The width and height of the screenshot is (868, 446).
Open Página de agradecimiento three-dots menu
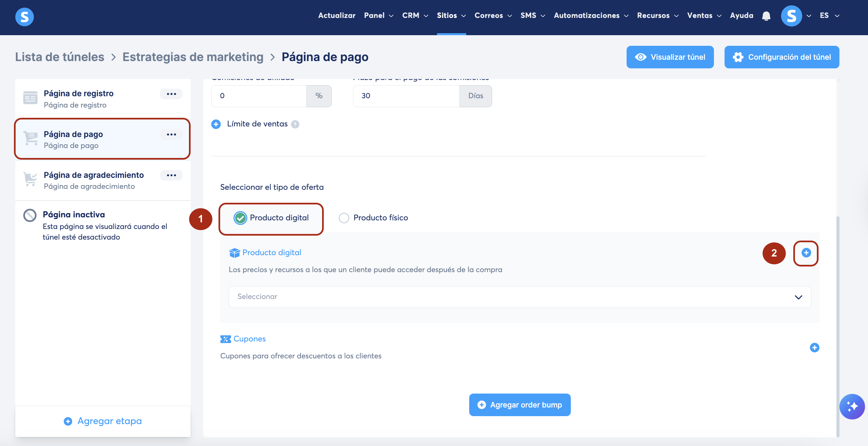coord(171,175)
